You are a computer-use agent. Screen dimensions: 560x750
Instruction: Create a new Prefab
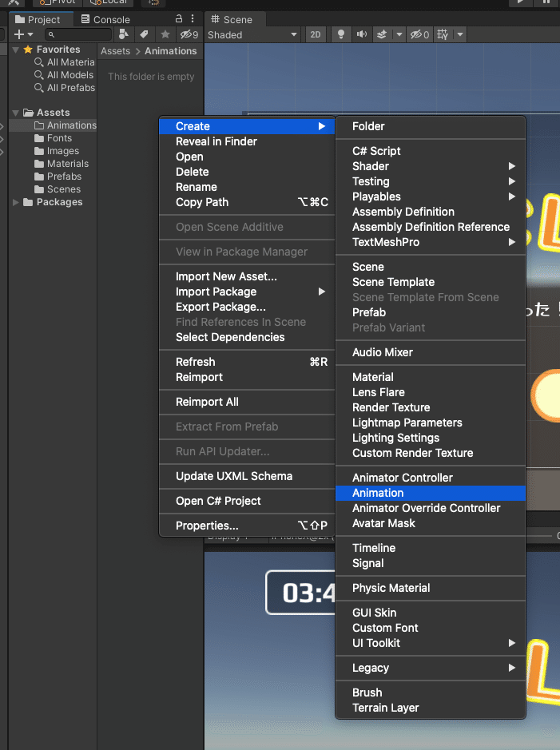tap(431, 313)
